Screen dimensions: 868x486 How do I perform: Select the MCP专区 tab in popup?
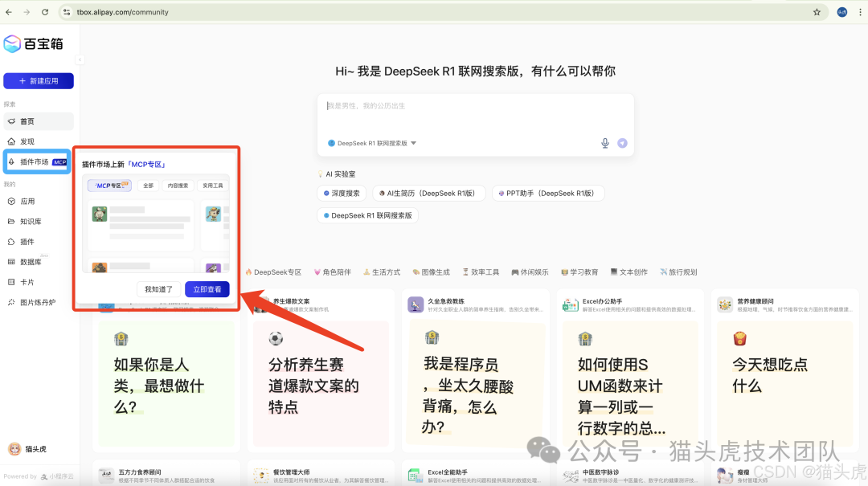pos(109,186)
